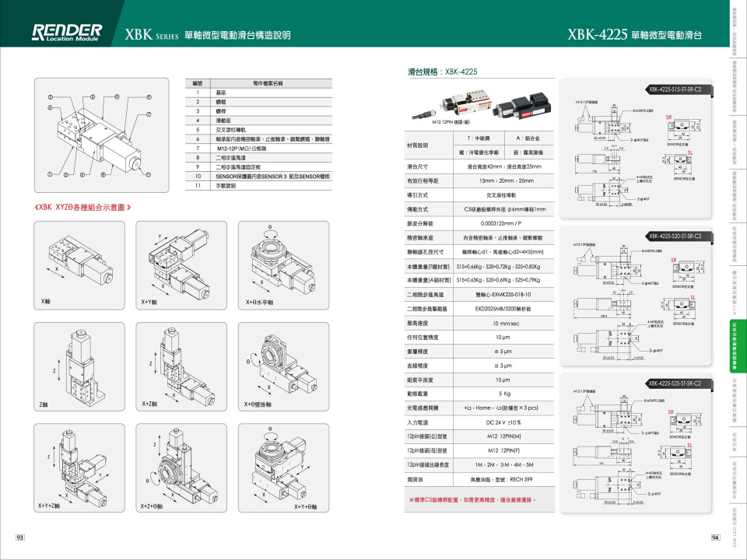Select the 最高速度 specification row
This screenshot has height=560, width=747.
(x=481, y=323)
